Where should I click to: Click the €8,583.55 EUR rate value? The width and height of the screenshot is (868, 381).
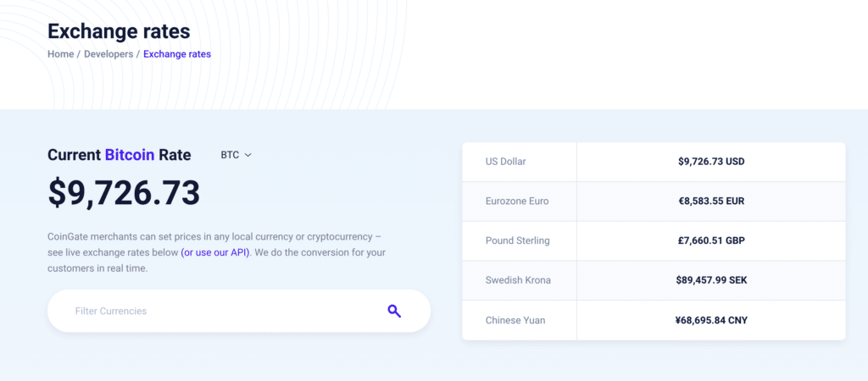point(711,202)
